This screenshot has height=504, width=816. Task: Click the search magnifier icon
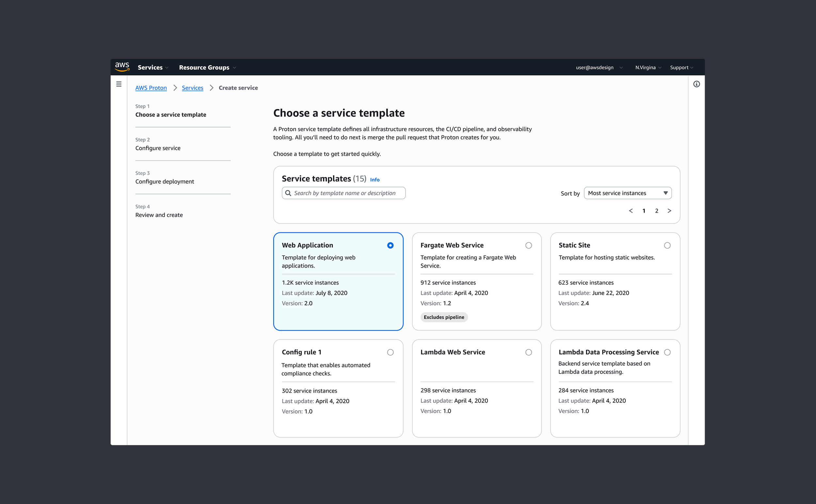[288, 193]
